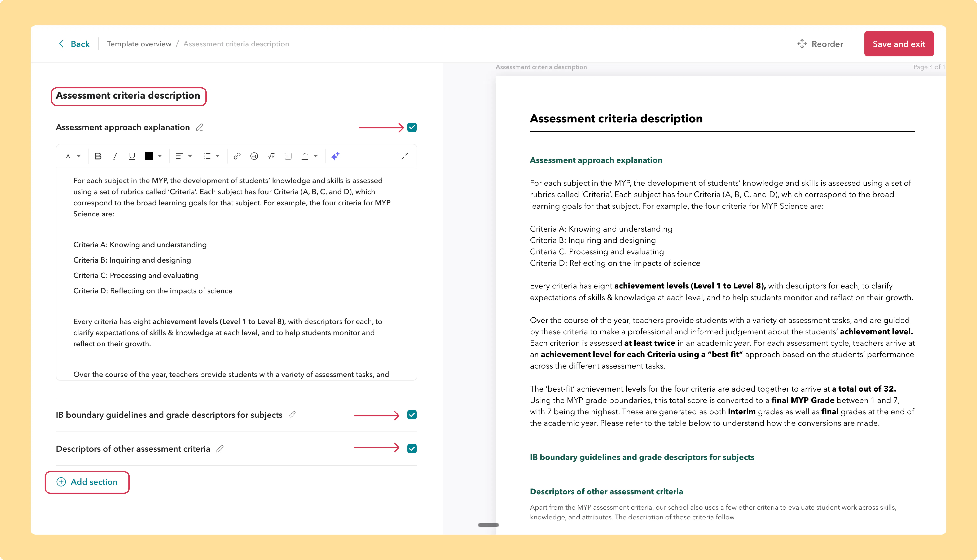Toggle bold formatting in the editor toolbar
Image resolution: width=977 pixels, height=560 pixels.
click(x=98, y=156)
